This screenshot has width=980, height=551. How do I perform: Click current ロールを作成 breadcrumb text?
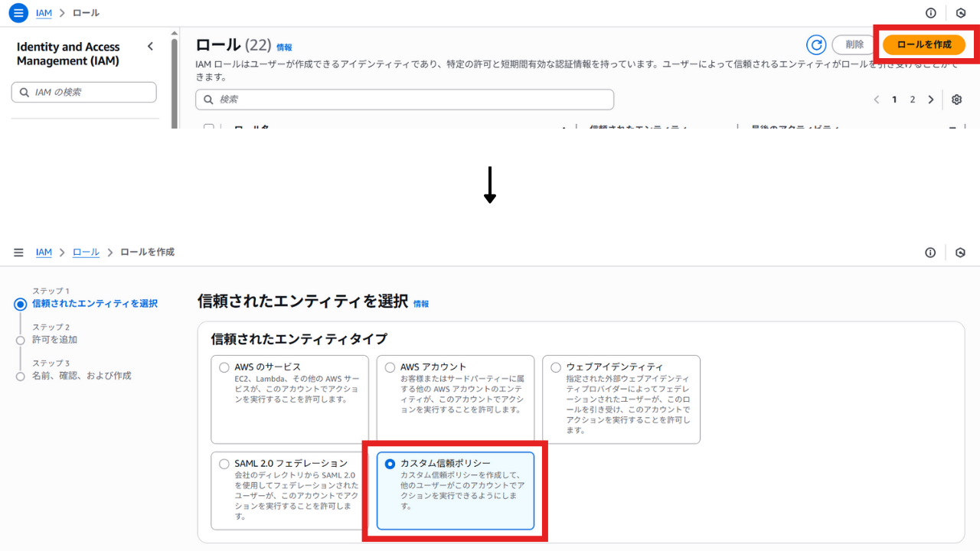click(147, 253)
